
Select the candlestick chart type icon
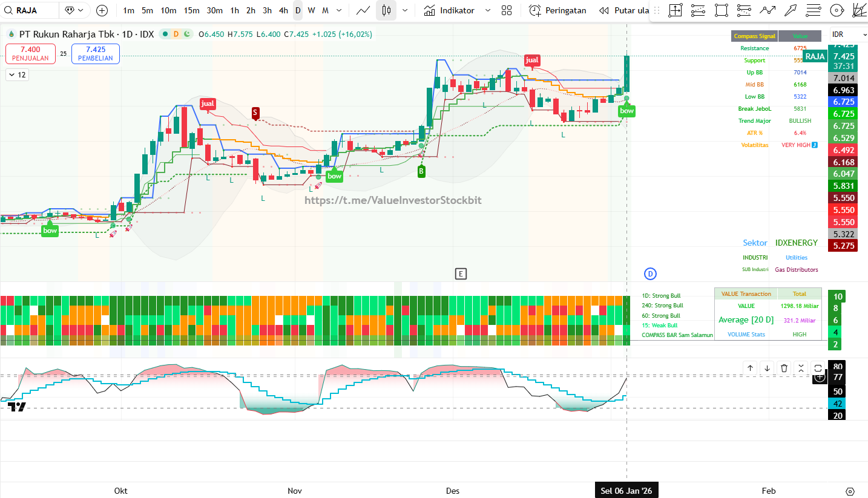tap(386, 10)
